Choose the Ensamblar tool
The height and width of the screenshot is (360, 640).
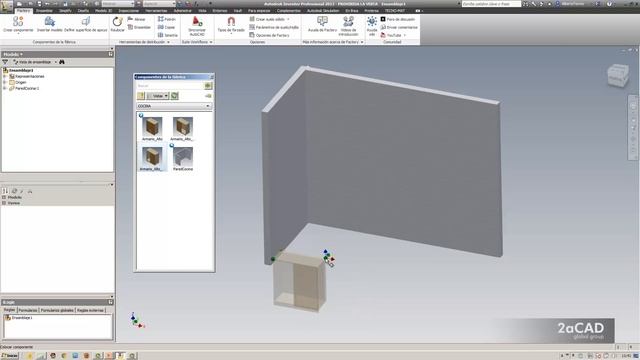[139, 27]
